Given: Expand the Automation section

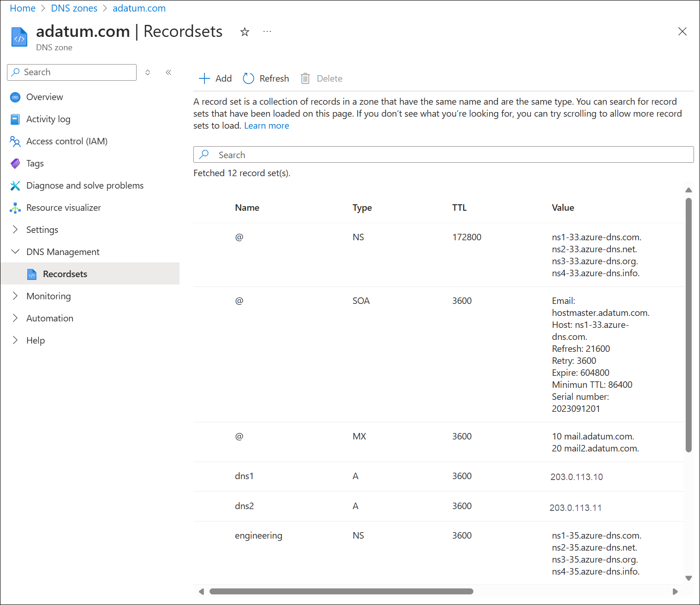Looking at the screenshot, I should tap(49, 318).
